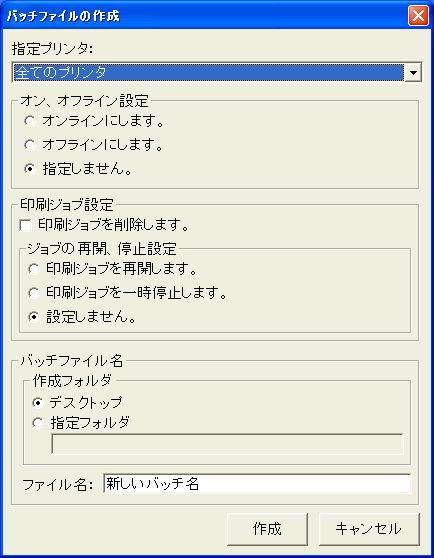Click the バッチファイルの作成 title bar
This screenshot has height=558, width=434.
pyautogui.click(x=205, y=16)
